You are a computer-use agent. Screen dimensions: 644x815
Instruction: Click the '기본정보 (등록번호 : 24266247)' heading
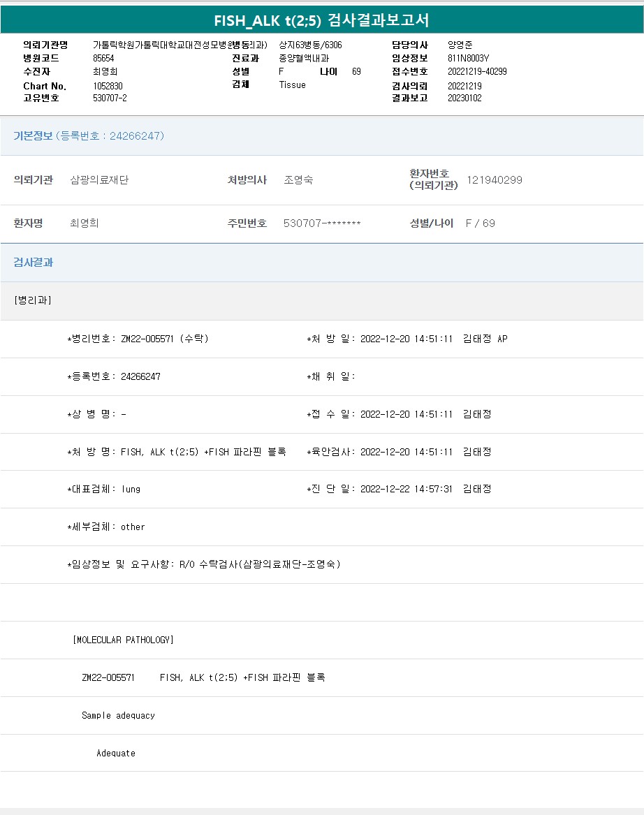(89, 135)
